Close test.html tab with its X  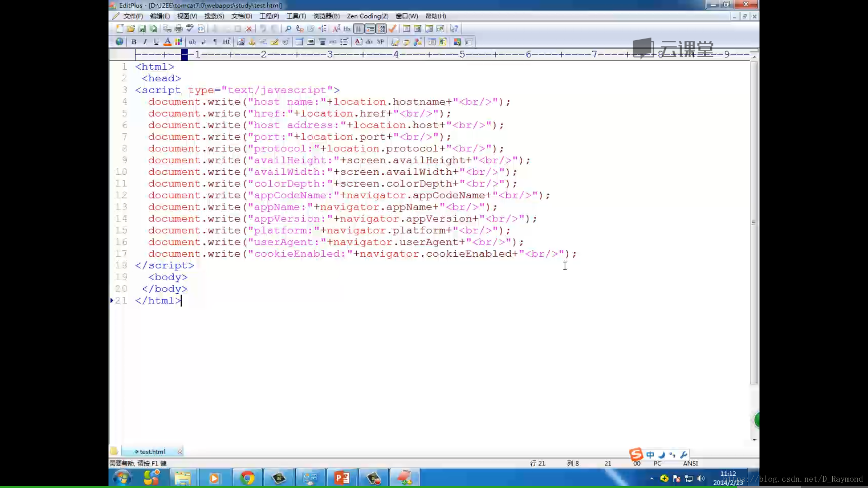(x=179, y=451)
